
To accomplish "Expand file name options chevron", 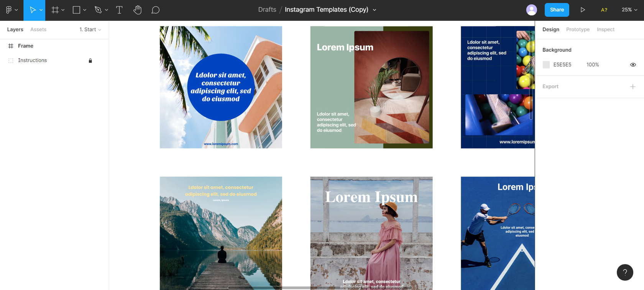I will tap(375, 10).
